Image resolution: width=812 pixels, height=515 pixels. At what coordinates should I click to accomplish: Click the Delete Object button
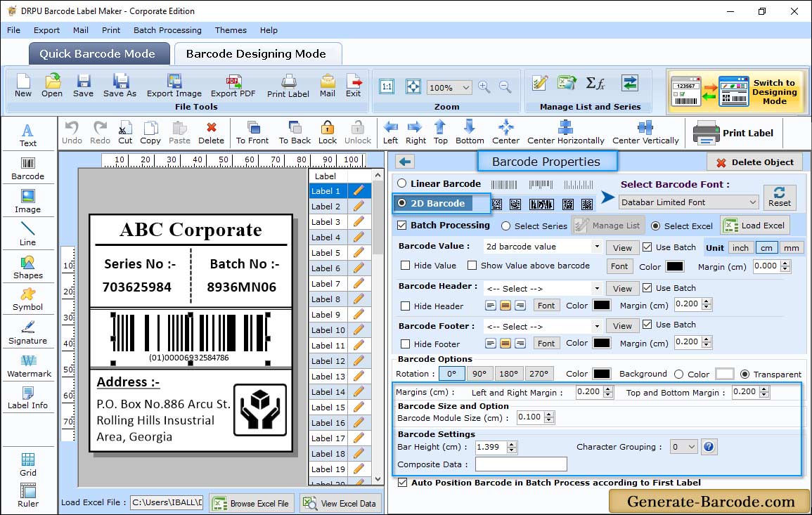[x=754, y=162]
